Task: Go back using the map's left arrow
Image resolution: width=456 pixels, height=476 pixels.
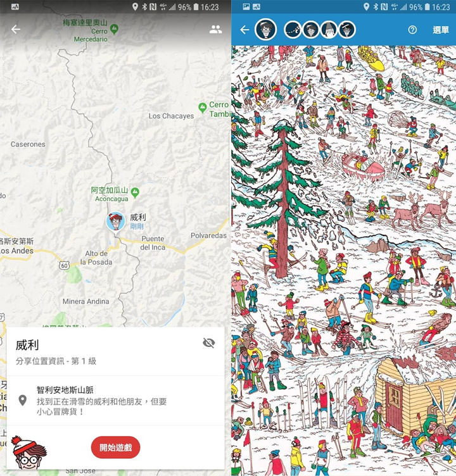Action: pyautogui.click(x=16, y=30)
